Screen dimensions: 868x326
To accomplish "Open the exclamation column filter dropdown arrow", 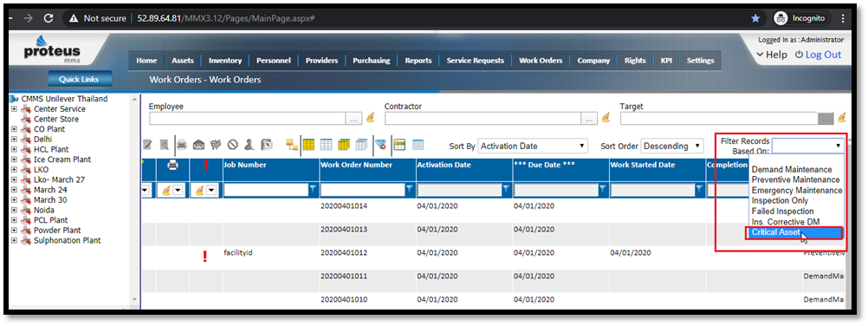I will (212, 190).
